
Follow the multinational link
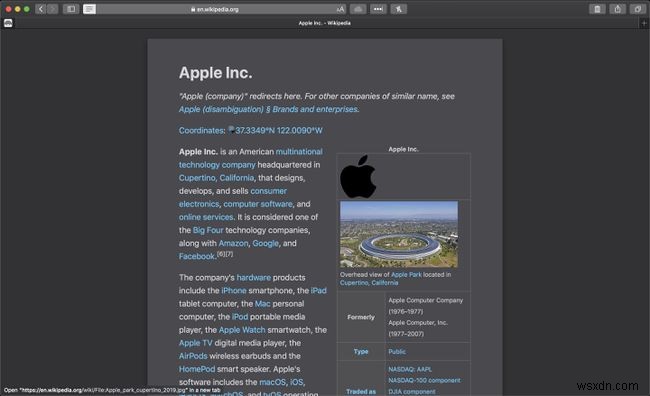point(299,152)
